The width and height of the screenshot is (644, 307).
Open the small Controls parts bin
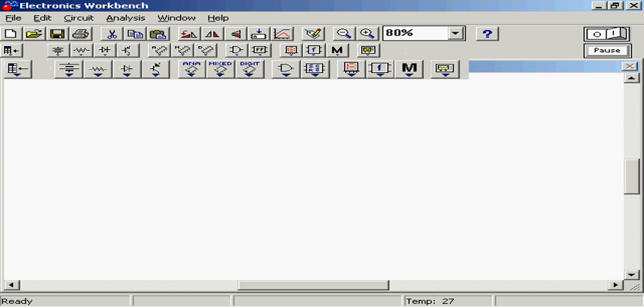tap(314, 51)
